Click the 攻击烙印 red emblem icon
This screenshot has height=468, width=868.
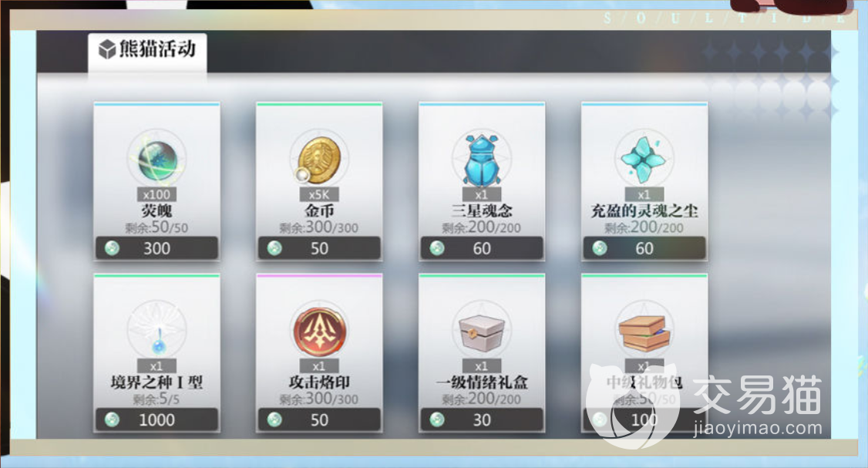[319, 332]
